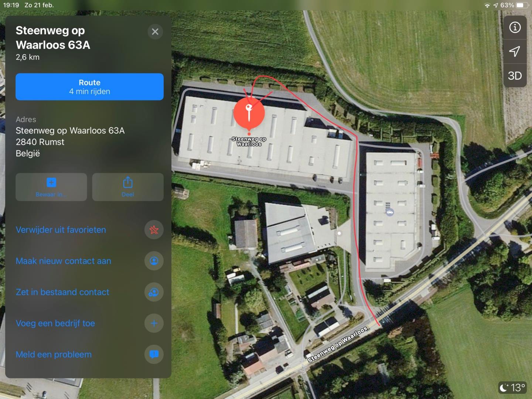Open the 13° weather widget
This screenshot has height=399, width=532.
512,388
